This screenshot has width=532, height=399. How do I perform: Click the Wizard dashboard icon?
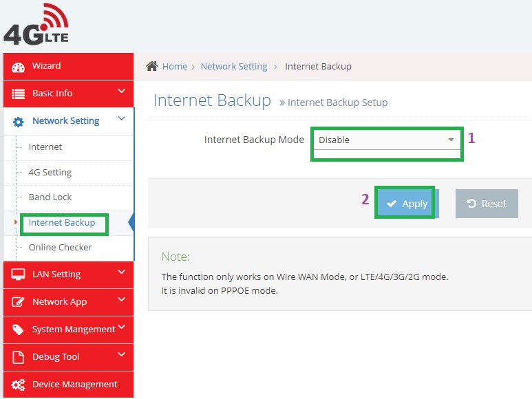19,67
